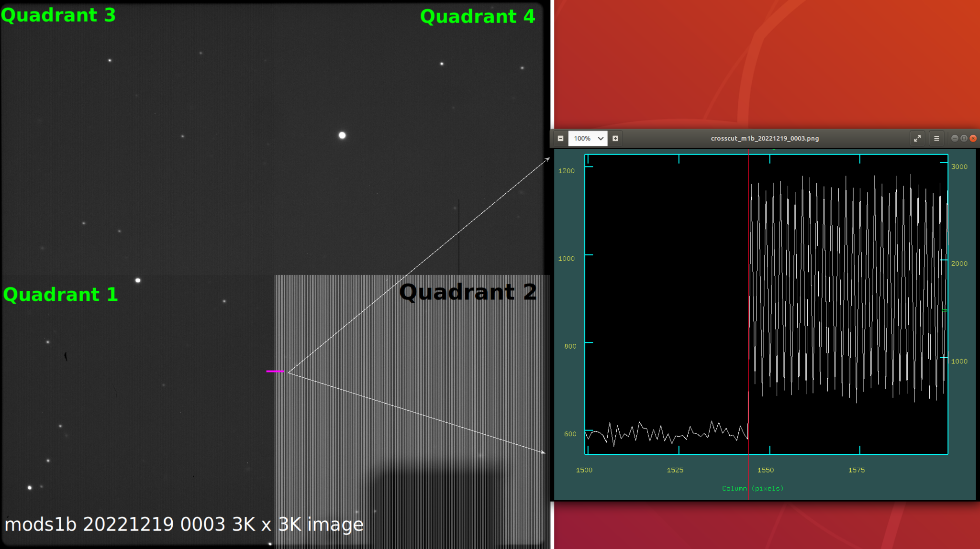The image size is (980, 549).
Task: Click the Quadrant 2 label
Action: pyautogui.click(x=468, y=292)
